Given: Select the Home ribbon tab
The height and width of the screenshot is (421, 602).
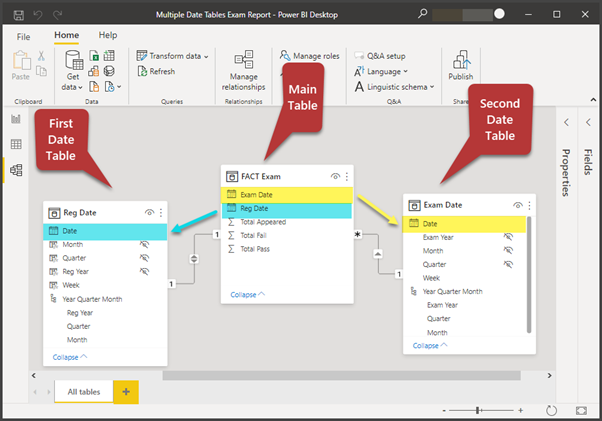Looking at the screenshot, I should 66,35.
